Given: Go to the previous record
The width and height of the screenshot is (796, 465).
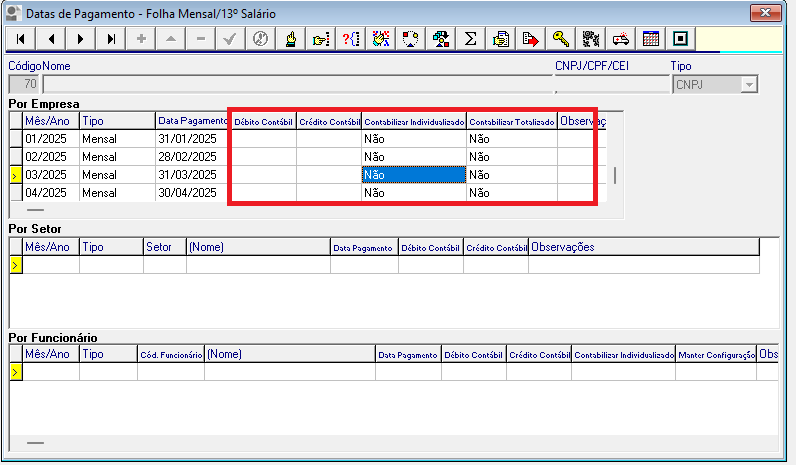Looking at the screenshot, I should pyautogui.click(x=51, y=39).
